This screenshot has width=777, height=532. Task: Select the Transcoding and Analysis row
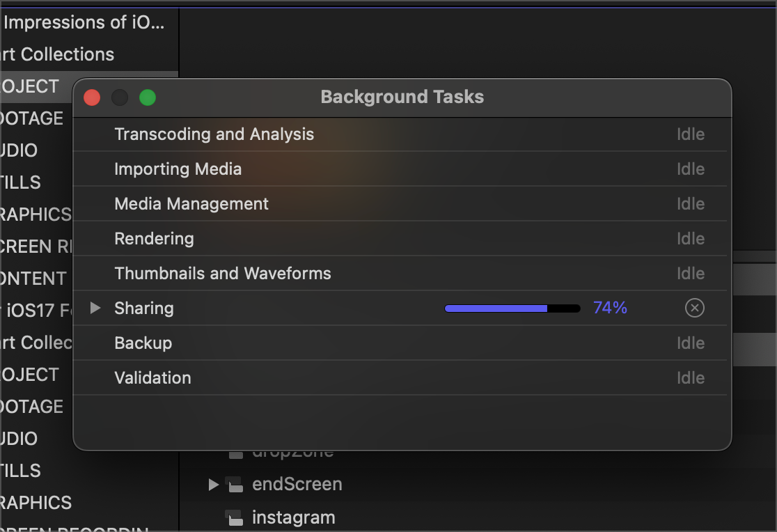click(400, 134)
